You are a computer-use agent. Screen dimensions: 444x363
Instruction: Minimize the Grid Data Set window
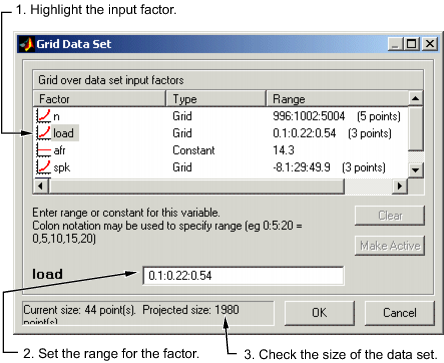[395, 44]
